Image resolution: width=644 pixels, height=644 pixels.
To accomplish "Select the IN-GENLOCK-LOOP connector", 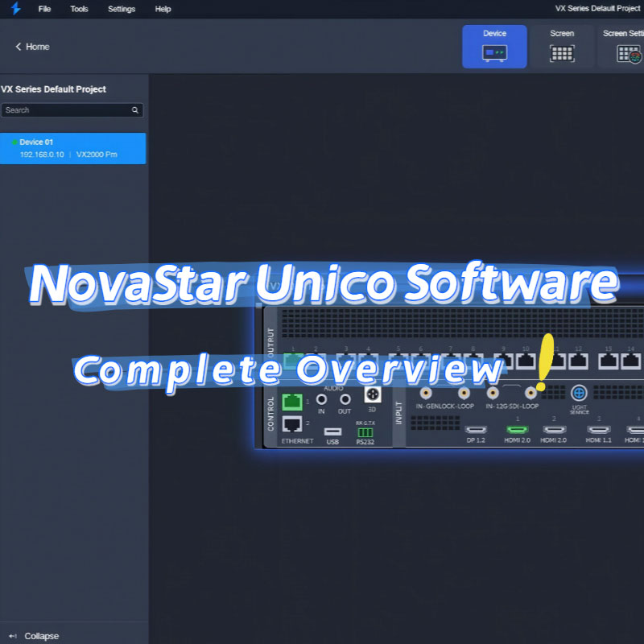I will coord(427,393).
